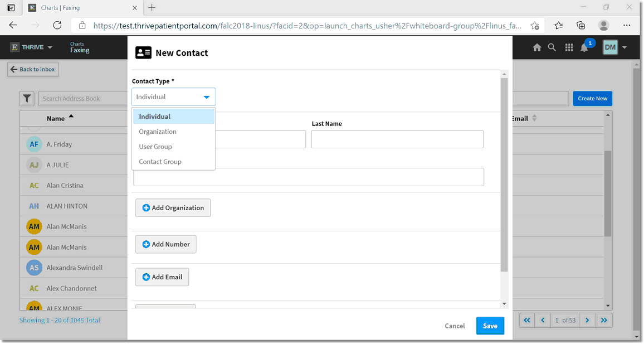Close the Charts | Faxing tab
Screen dimensions: 644x344
pyautogui.click(x=135, y=8)
